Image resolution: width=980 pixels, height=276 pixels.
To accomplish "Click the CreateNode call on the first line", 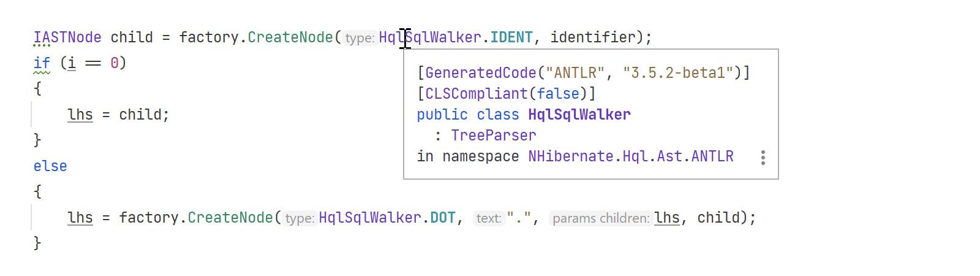I will click(x=290, y=37).
